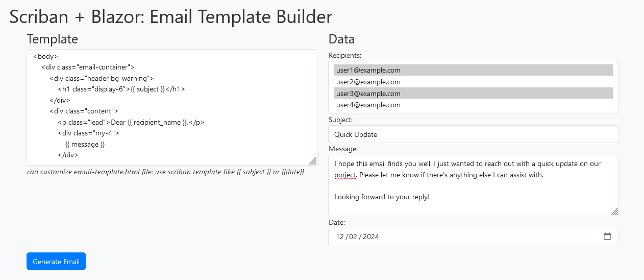Click the "Message:" field label
Screen dimensions: 644x280
click(x=343, y=149)
